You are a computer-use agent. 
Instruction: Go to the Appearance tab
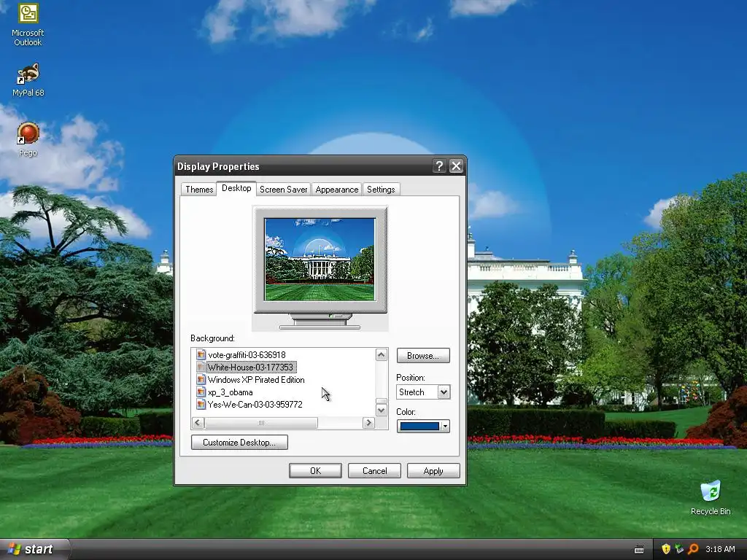pyautogui.click(x=337, y=190)
